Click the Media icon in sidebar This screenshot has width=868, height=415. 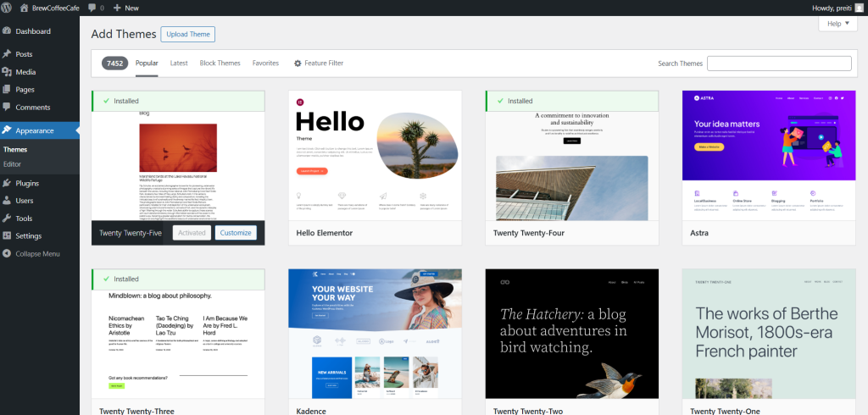pyautogui.click(x=7, y=72)
